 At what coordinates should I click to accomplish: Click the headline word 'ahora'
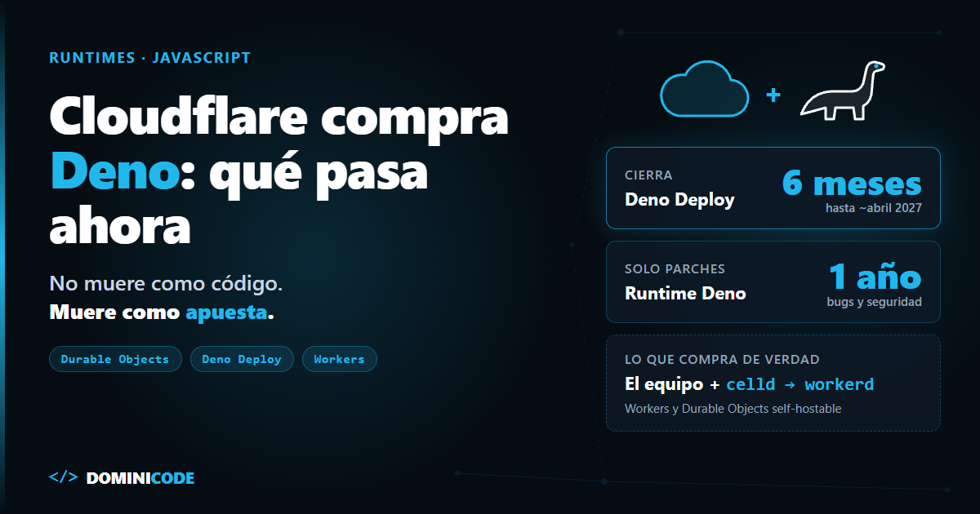(x=120, y=226)
